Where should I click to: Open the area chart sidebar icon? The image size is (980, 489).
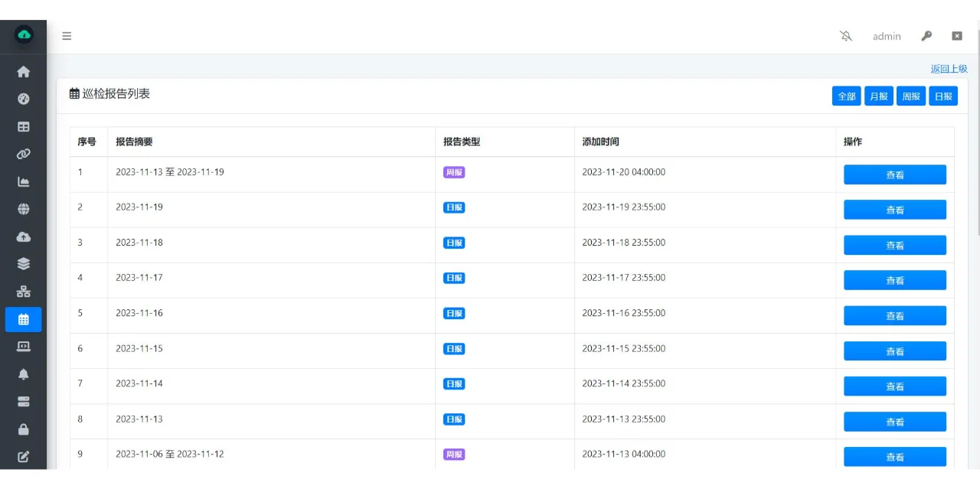[24, 181]
